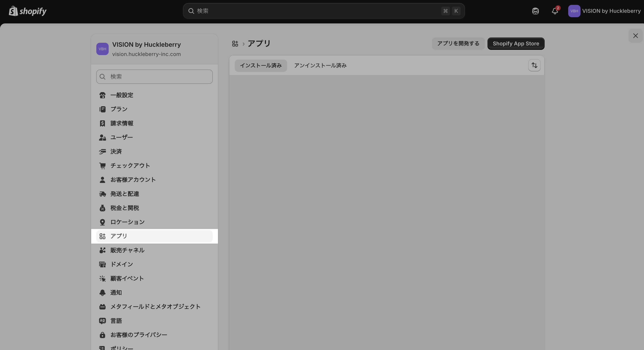The height and width of the screenshot is (350, 644).
Task: Open 通知 notifications settings item
Action: 116,292
